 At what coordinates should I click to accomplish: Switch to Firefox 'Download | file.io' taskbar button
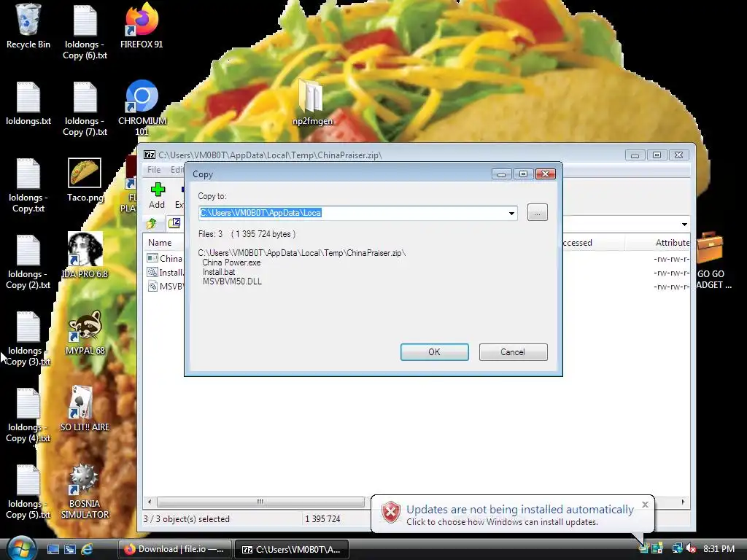pos(174,549)
